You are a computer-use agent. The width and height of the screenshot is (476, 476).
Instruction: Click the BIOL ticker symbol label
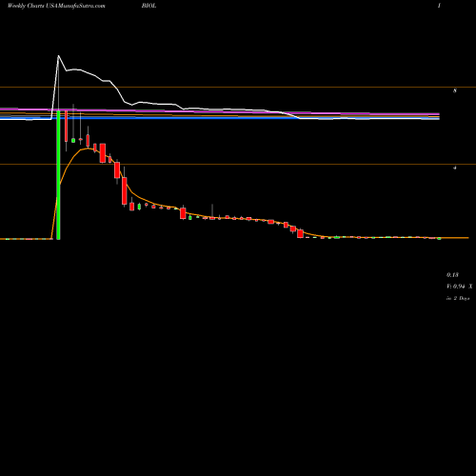click(149, 6)
